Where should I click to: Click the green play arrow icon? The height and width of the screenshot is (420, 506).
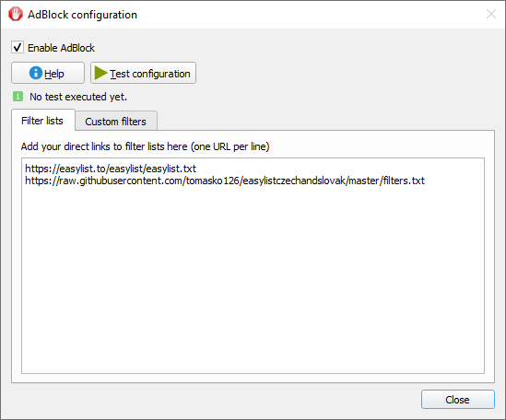pyautogui.click(x=100, y=74)
